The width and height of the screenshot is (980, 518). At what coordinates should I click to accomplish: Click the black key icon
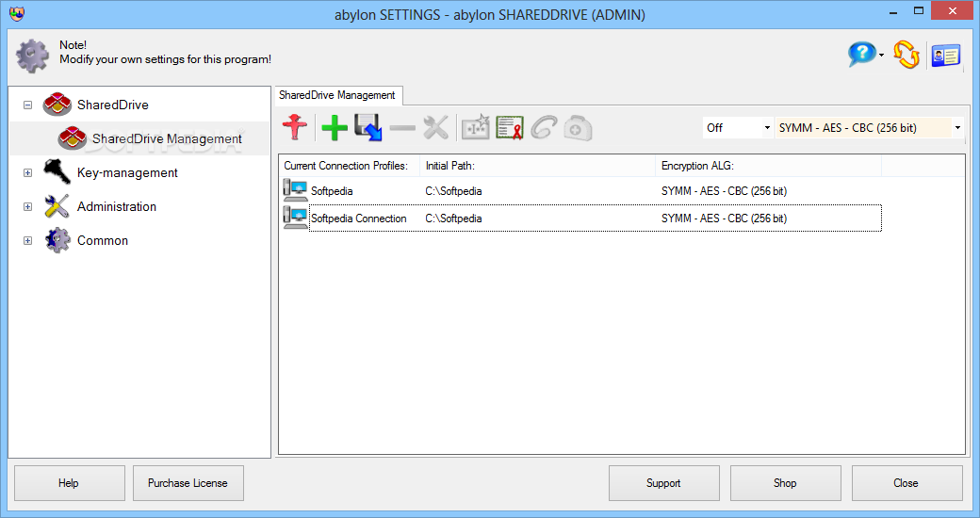(x=57, y=171)
